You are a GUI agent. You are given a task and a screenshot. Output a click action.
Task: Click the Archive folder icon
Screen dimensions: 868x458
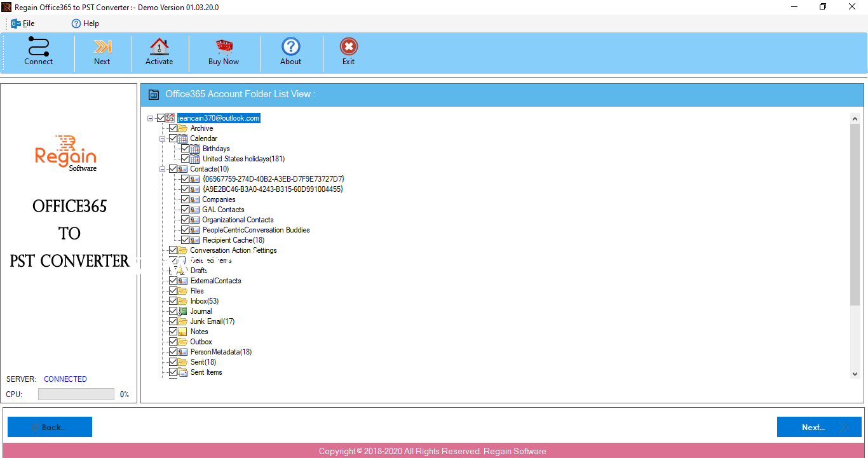pos(183,128)
